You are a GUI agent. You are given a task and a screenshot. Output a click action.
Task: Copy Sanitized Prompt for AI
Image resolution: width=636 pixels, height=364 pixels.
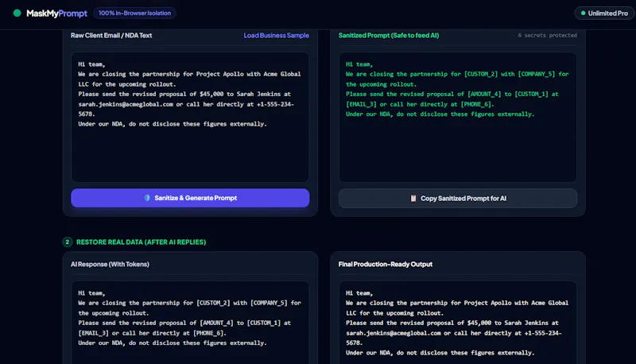point(458,198)
